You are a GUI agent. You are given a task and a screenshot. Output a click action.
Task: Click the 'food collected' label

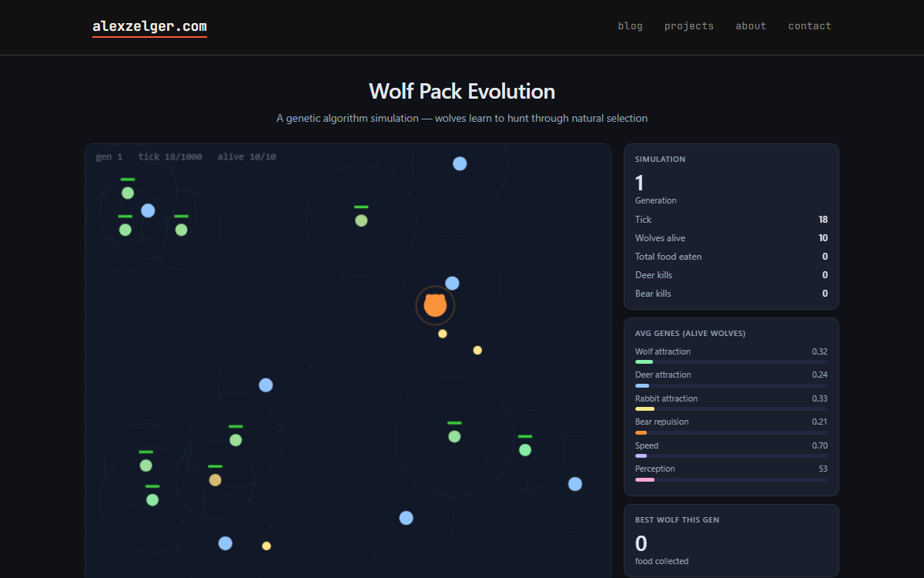(662, 561)
